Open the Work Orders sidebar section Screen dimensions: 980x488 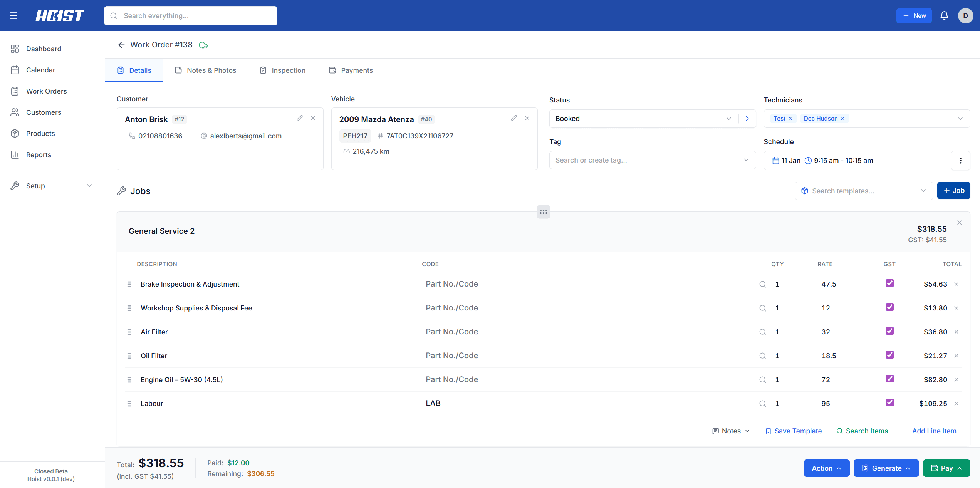tap(47, 91)
